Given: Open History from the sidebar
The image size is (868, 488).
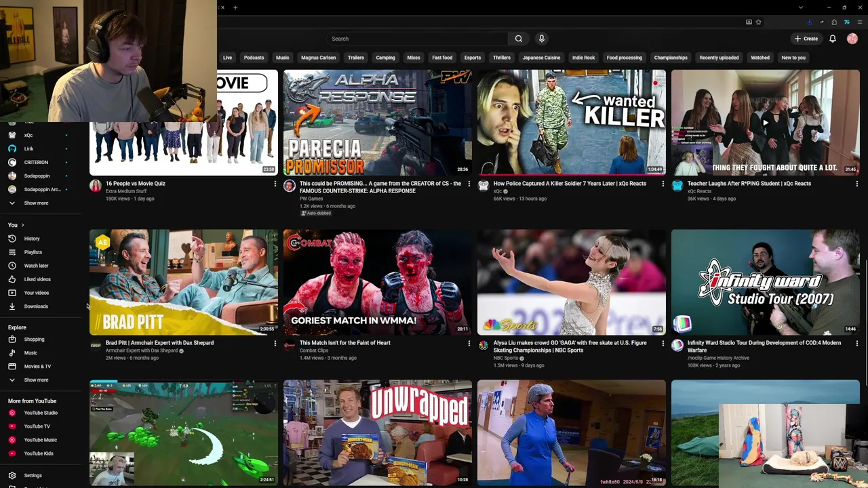Looking at the screenshot, I should click(x=32, y=239).
